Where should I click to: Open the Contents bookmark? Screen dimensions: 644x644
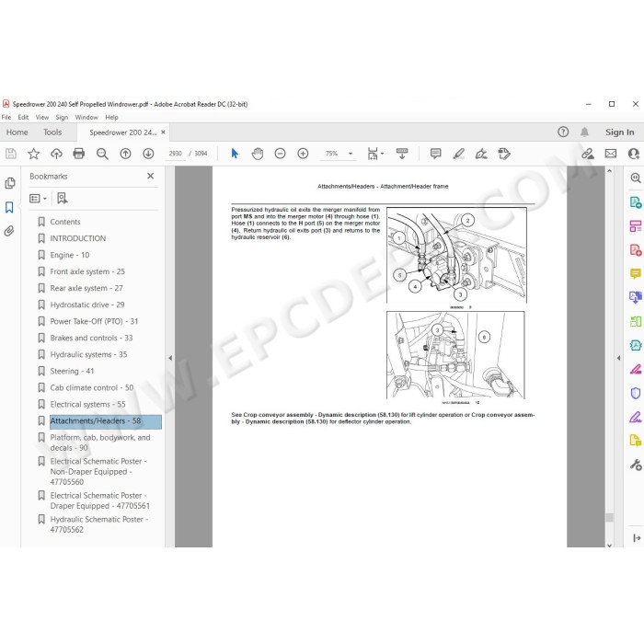(x=65, y=222)
